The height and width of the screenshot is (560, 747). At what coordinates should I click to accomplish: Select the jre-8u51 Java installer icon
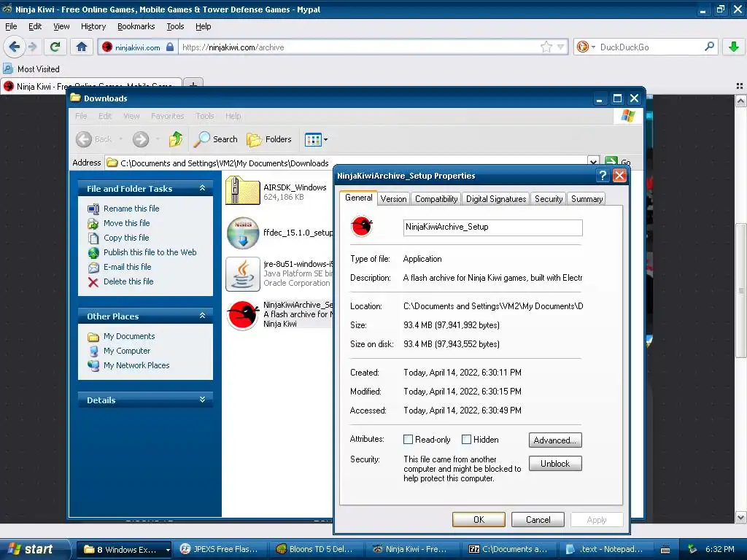point(242,274)
